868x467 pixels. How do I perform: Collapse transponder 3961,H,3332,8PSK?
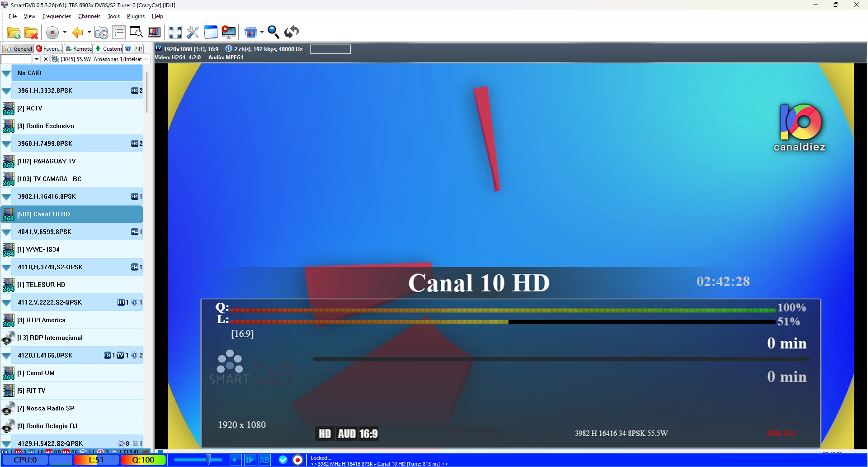6,91
